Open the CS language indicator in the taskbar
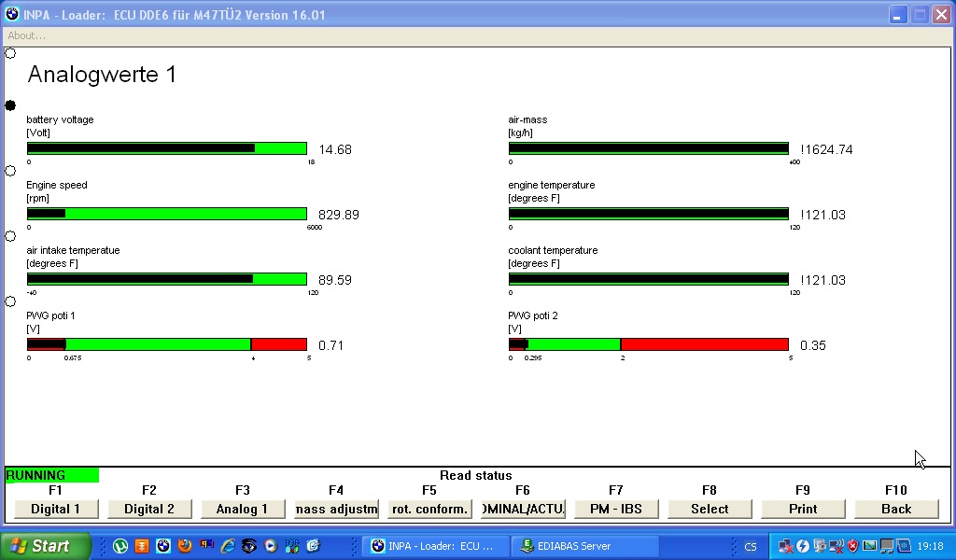 pos(751,547)
